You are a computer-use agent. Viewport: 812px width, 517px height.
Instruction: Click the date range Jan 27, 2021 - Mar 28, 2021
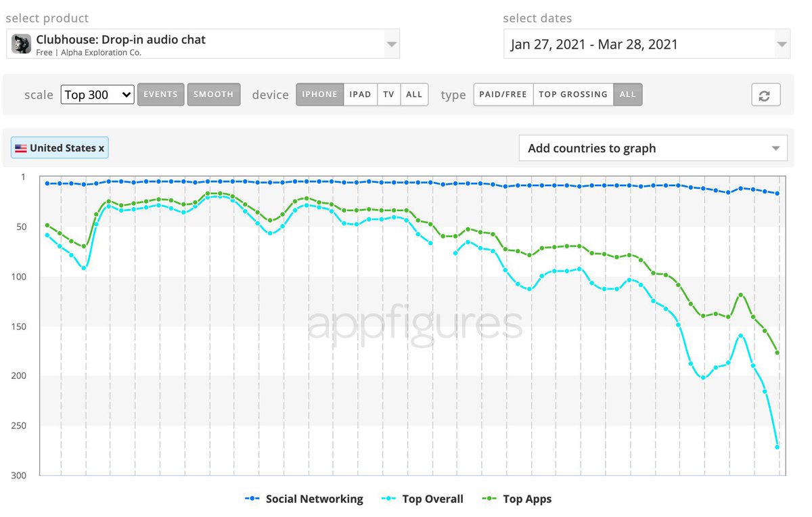click(x=594, y=45)
